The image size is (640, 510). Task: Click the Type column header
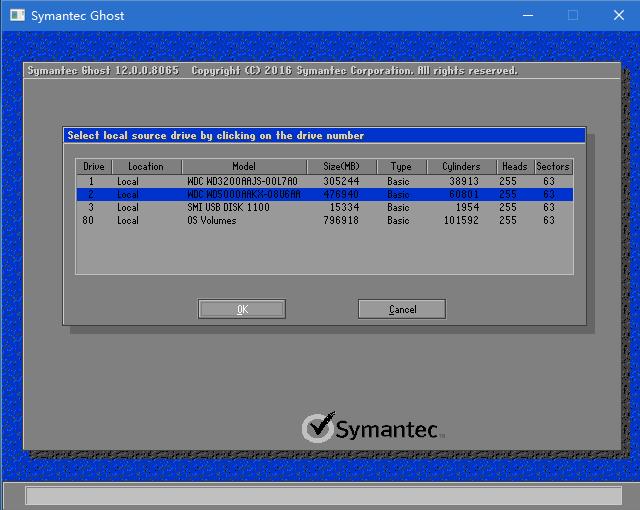(x=401, y=166)
